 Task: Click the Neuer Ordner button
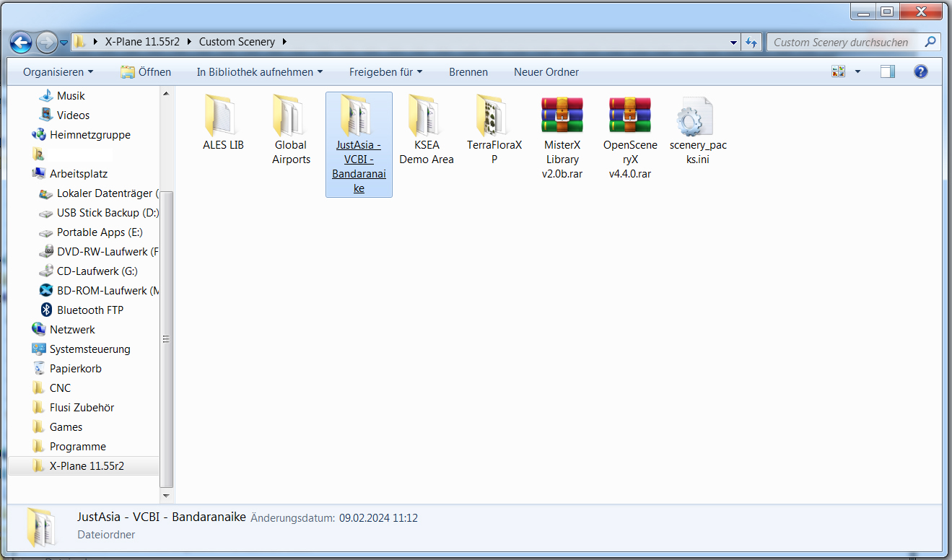[x=546, y=72]
